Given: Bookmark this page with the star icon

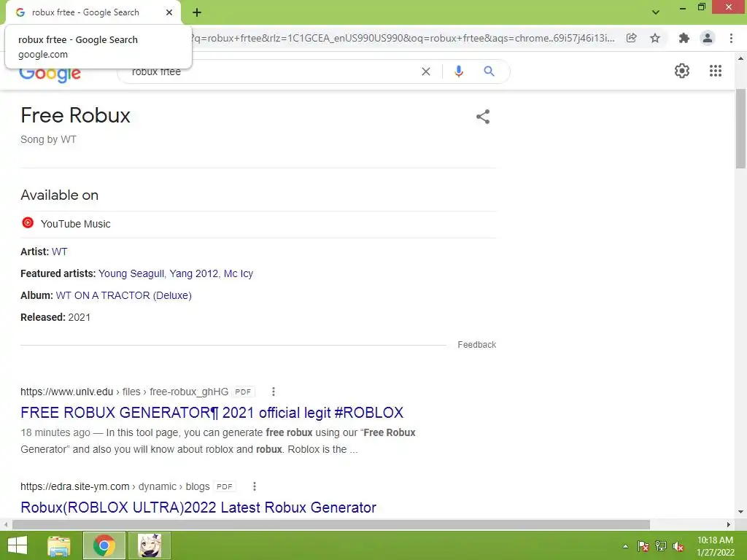Looking at the screenshot, I should click(x=655, y=38).
